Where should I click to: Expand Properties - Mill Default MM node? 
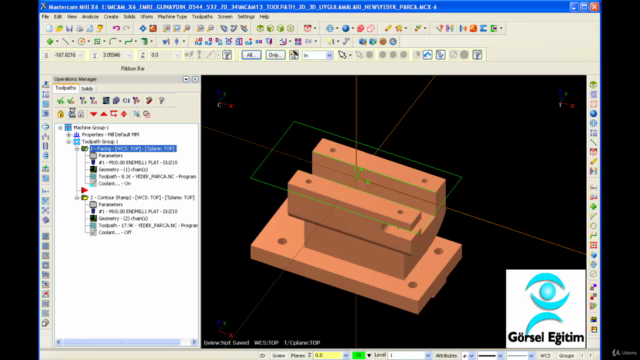coord(69,134)
